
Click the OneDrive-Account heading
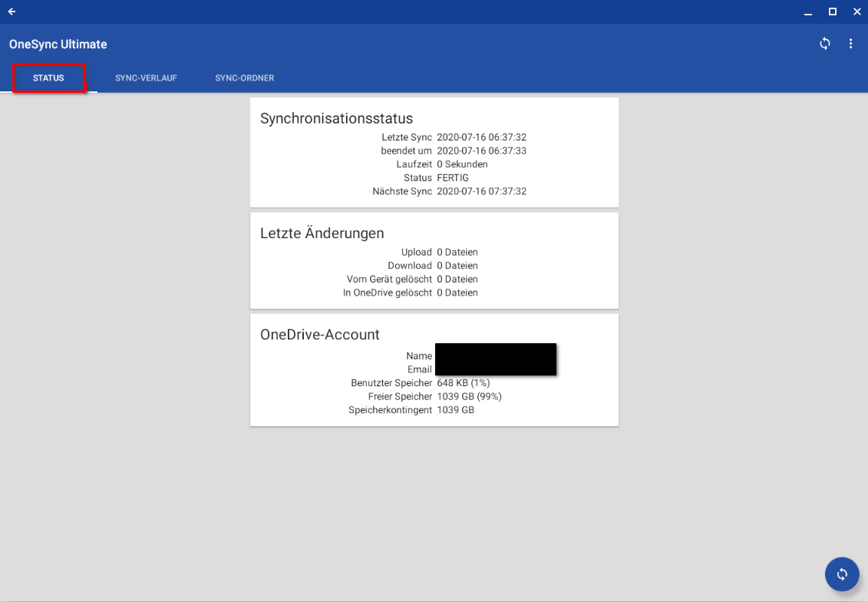320,335
